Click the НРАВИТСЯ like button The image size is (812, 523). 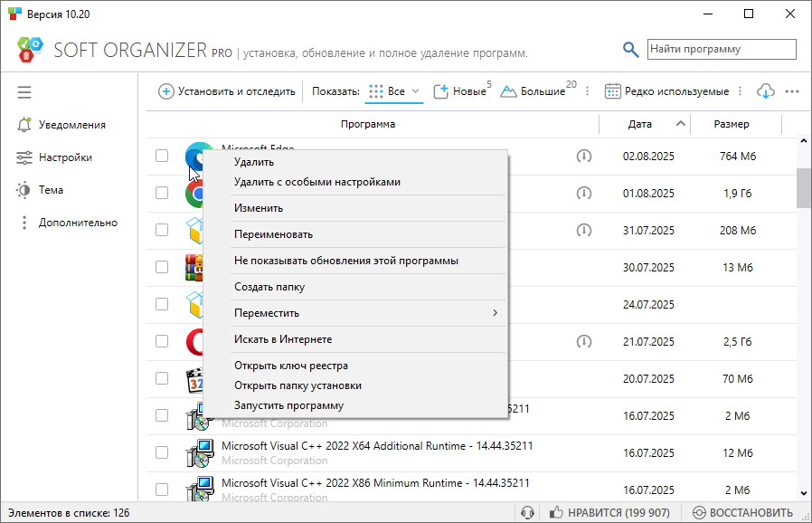click(x=609, y=513)
